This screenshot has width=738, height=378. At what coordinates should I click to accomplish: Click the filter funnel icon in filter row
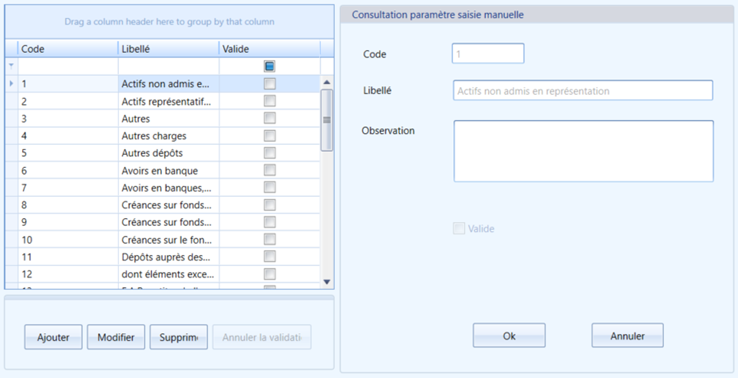pos(11,66)
